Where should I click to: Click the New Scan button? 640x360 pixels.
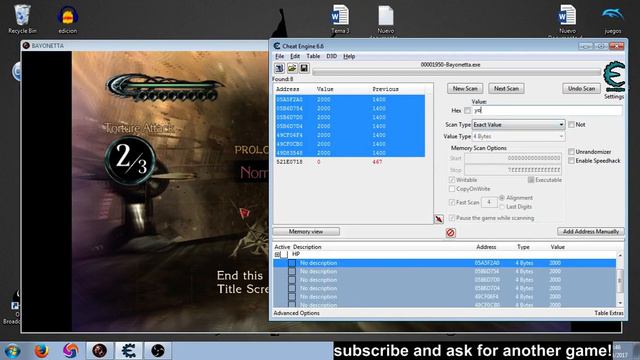(465, 89)
